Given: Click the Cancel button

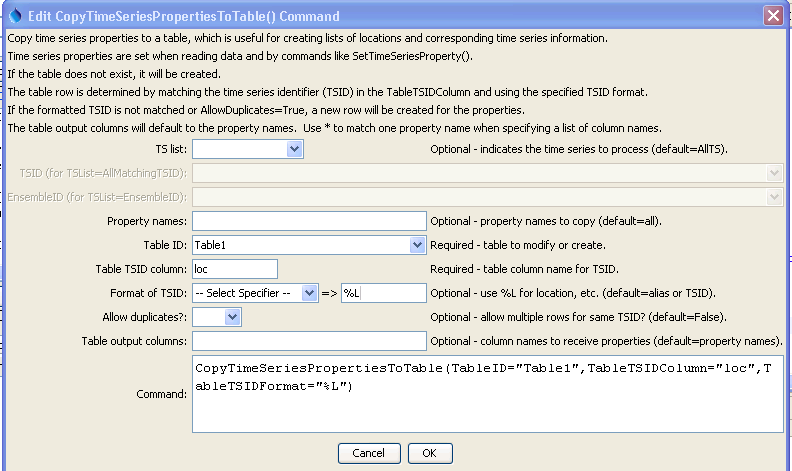Looking at the screenshot, I should pyautogui.click(x=369, y=453).
